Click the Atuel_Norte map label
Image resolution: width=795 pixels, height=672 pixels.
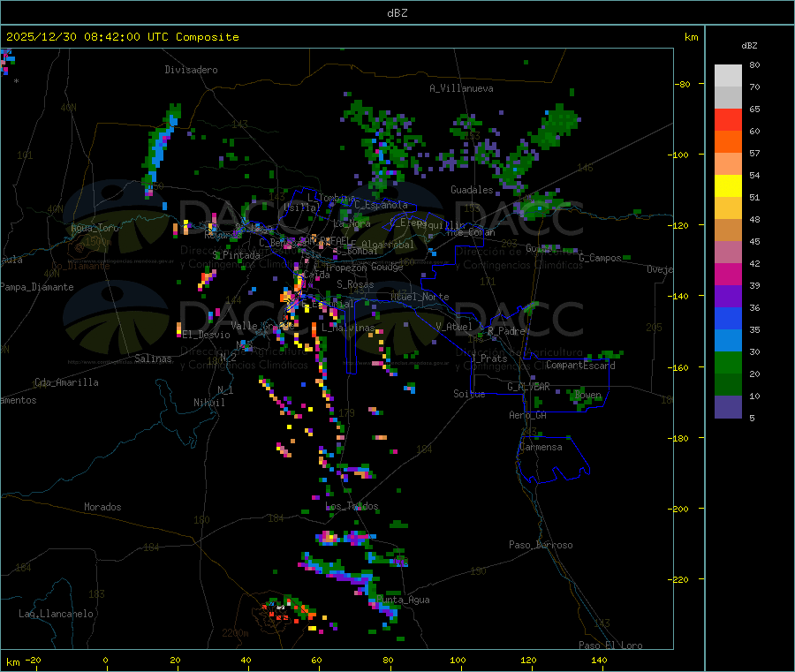420,297
